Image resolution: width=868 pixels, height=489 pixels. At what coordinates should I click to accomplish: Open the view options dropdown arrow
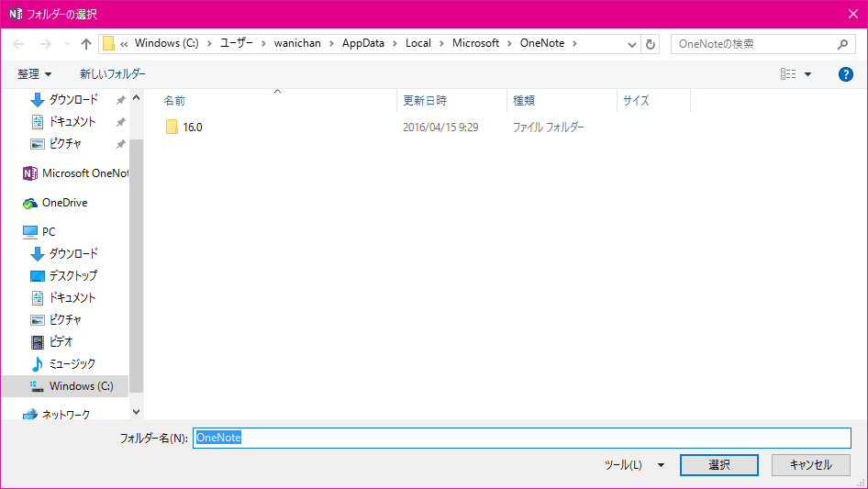[x=807, y=74]
